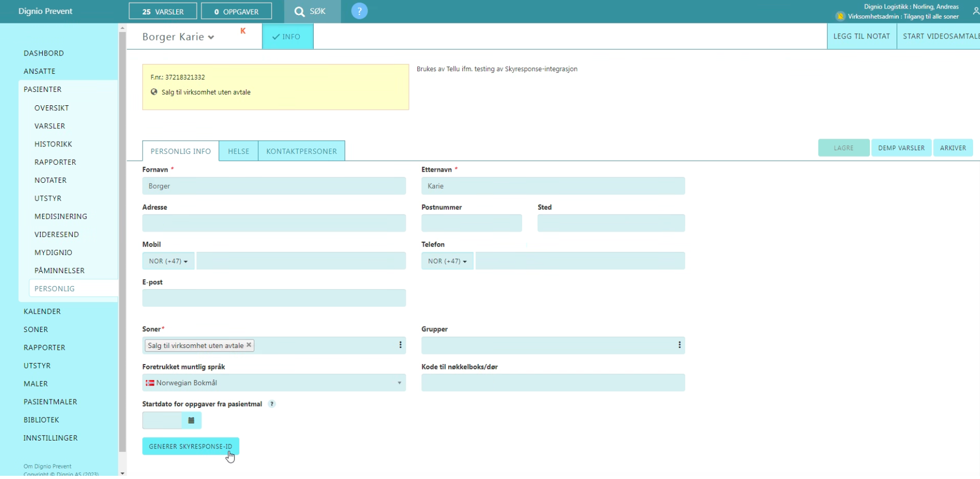The image size is (980, 479).
Task: Remove the 'Salg til virksomhet uten avtale' zone tag
Action: 248,345
